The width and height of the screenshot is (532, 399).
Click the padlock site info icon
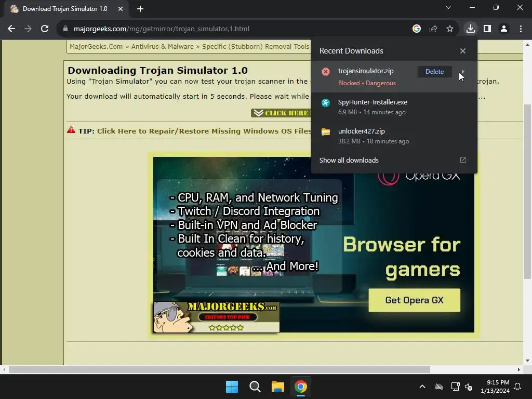[x=65, y=29]
